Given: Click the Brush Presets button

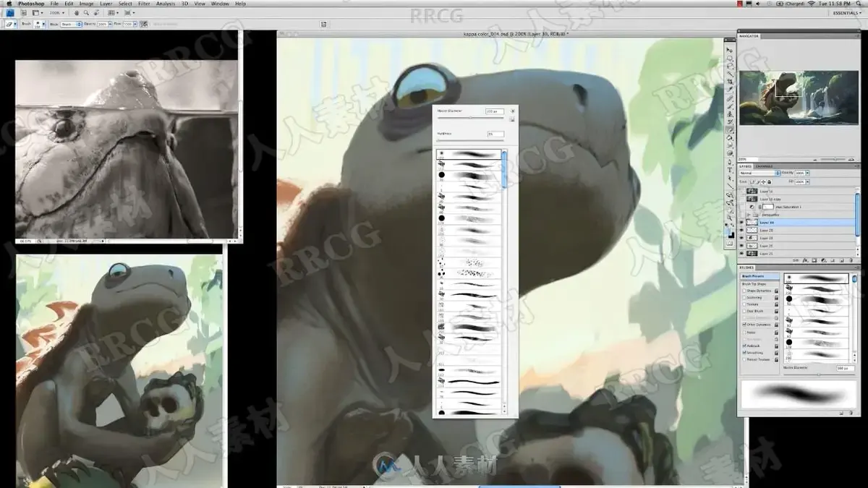Looking at the screenshot, I should click(x=759, y=277).
